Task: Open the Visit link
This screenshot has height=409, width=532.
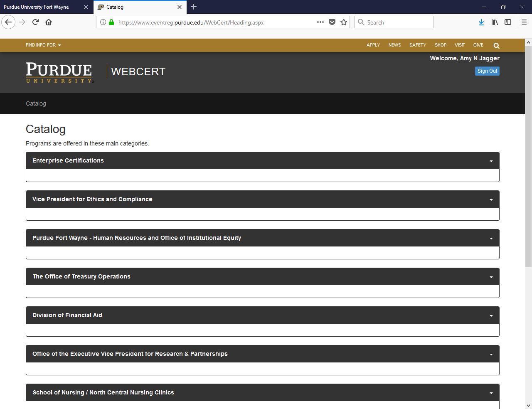Action: click(x=460, y=45)
